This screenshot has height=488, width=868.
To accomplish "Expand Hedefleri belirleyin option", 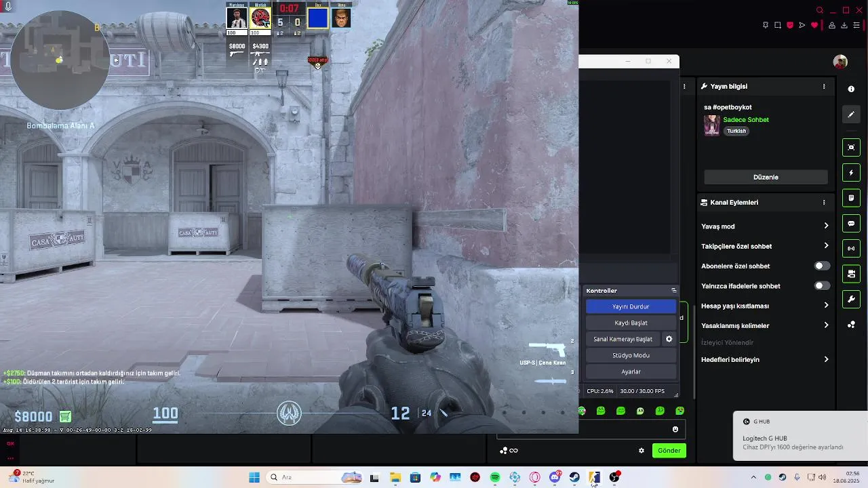I will 765,359.
